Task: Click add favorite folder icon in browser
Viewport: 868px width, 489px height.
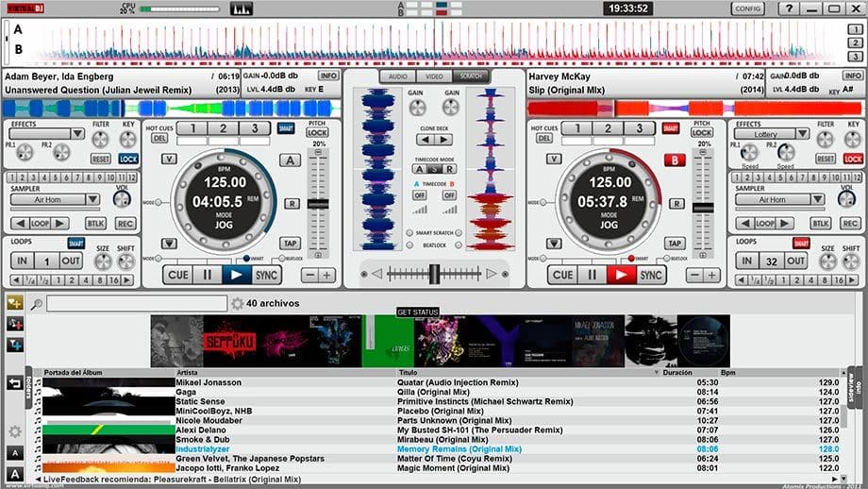Action: tap(14, 302)
